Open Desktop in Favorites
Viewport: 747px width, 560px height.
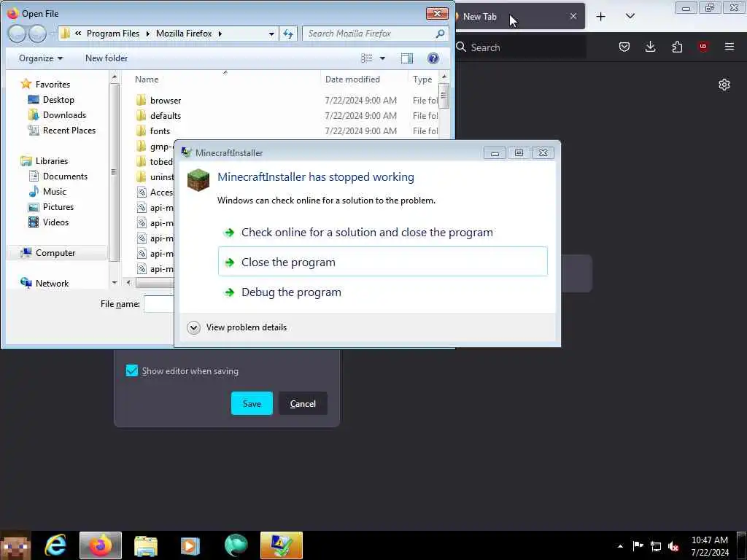[x=58, y=99]
